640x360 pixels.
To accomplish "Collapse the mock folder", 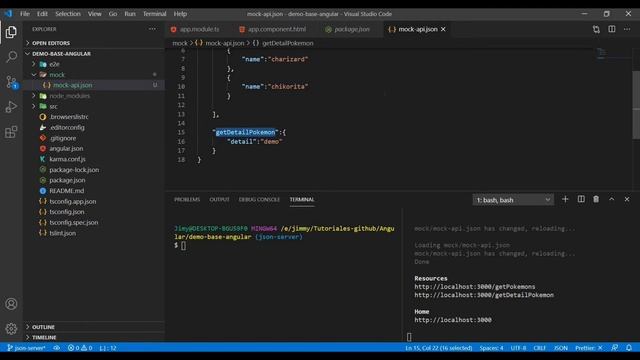I will 57,75.
